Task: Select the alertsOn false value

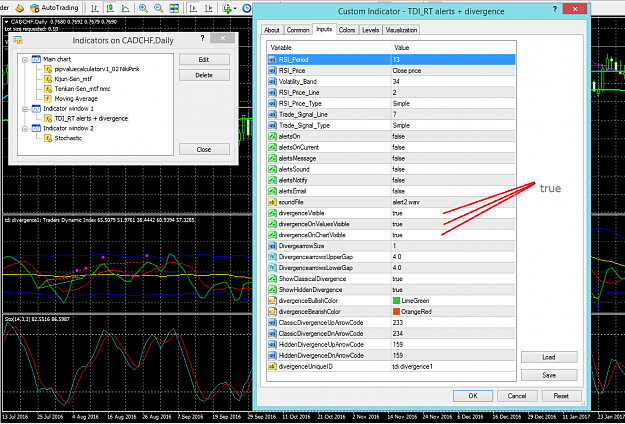Action: click(x=453, y=136)
